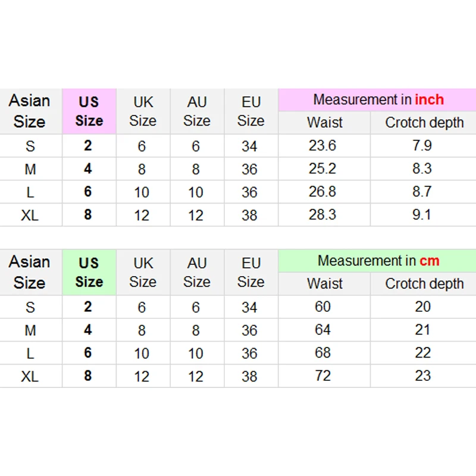Click the 23.6 waist value

(322, 146)
